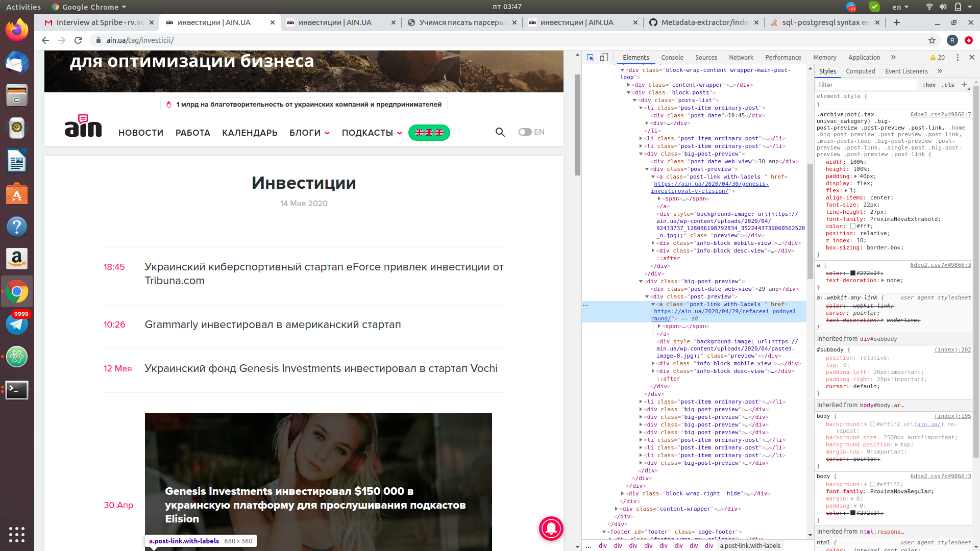Open the Event Listeners tab
980x551 pixels.
coord(906,71)
